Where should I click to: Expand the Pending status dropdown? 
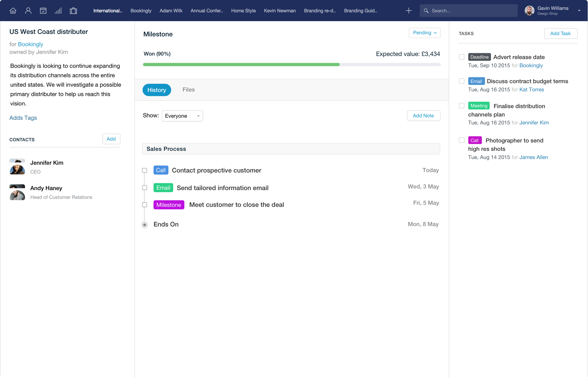pyautogui.click(x=424, y=33)
